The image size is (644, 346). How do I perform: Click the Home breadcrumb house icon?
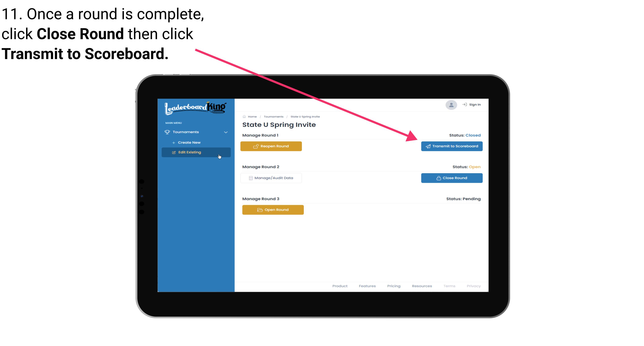(243, 116)
